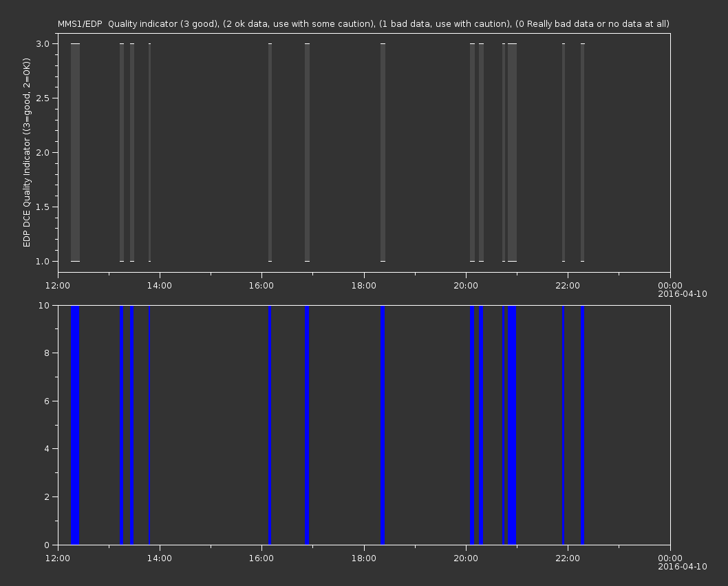
Task: Click the 2.0 tick label on upper plot
Action: (43, 152)
